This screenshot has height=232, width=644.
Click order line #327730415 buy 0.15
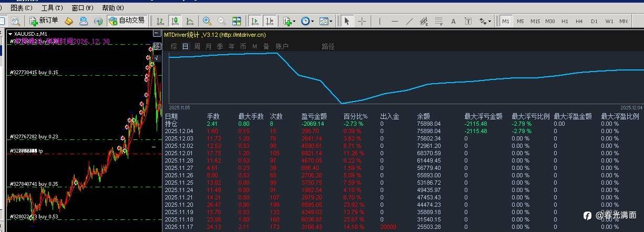(x=34, y=73)
